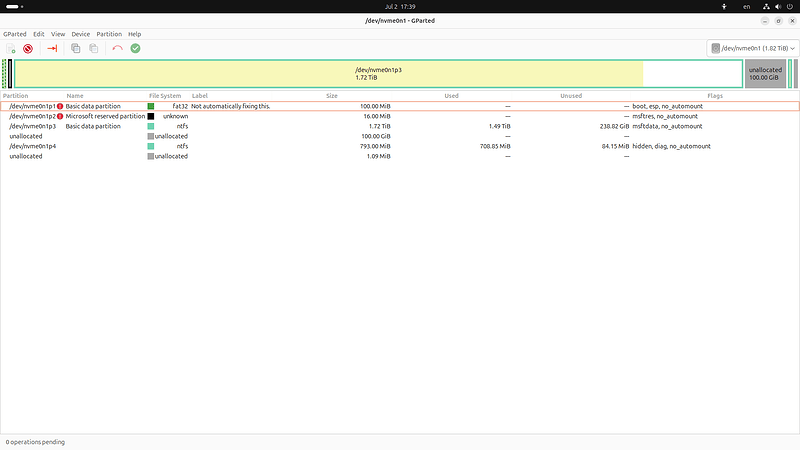
Task: Click the Unused column header
Action: coord(571,96)
